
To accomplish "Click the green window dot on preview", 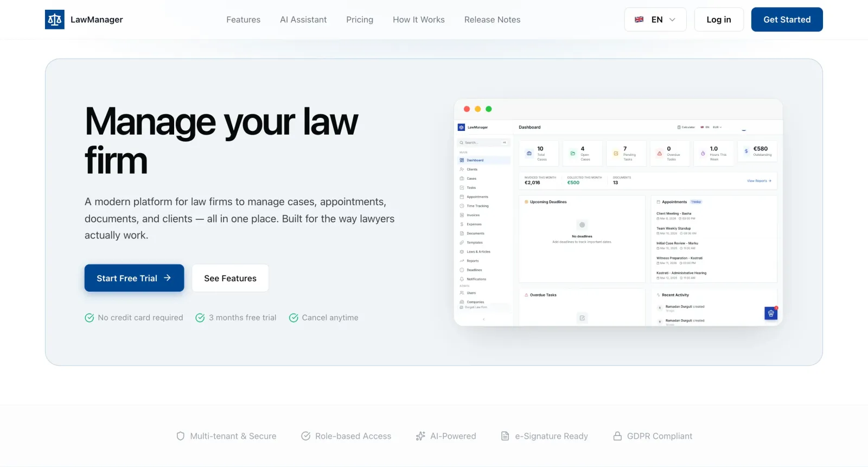I will pos(488,109).
